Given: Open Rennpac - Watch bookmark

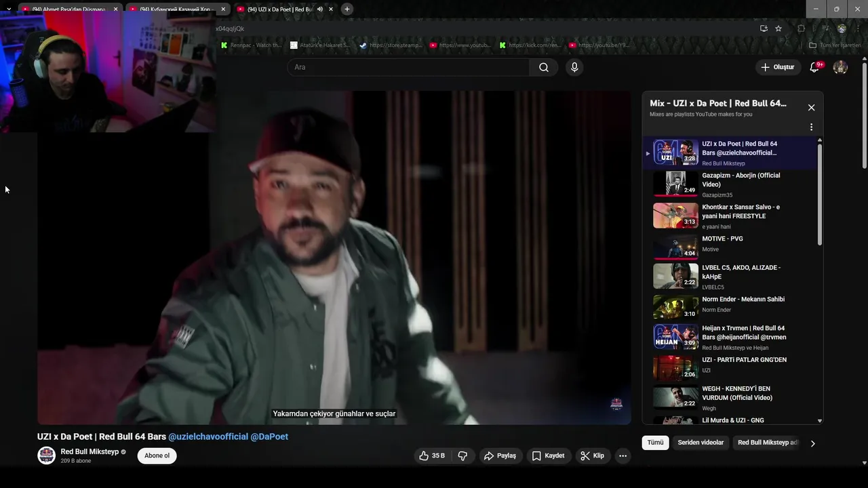Looking at the screenshot, I should (x=251, y=45).
